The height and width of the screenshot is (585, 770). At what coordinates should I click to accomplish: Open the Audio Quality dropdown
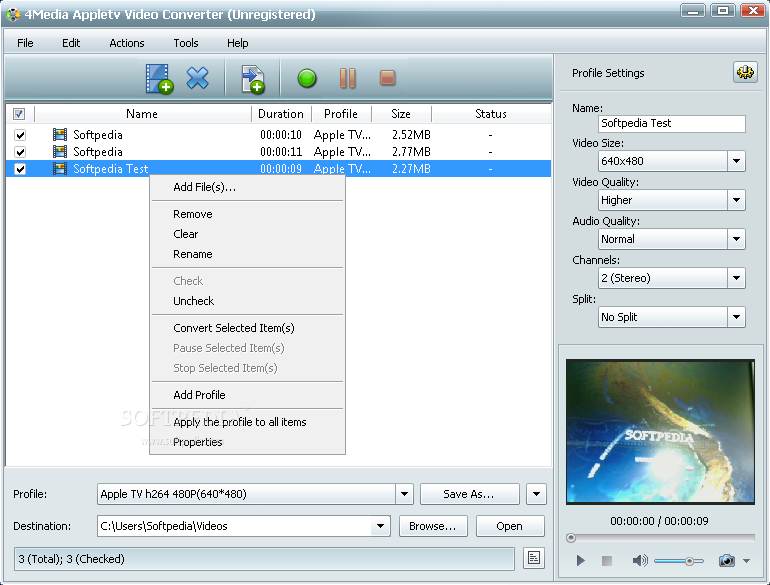736,239
